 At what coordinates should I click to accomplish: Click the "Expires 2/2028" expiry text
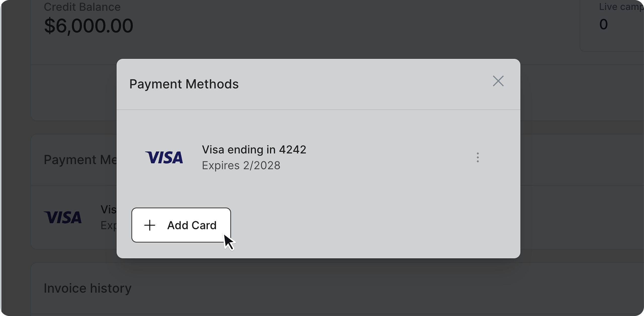tap(241, 166)
